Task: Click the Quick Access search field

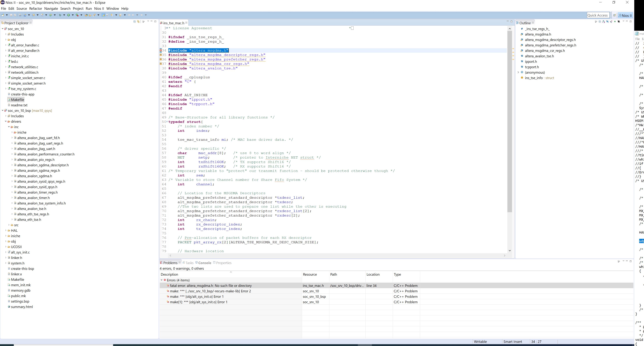Action: (x=597, y=15)
